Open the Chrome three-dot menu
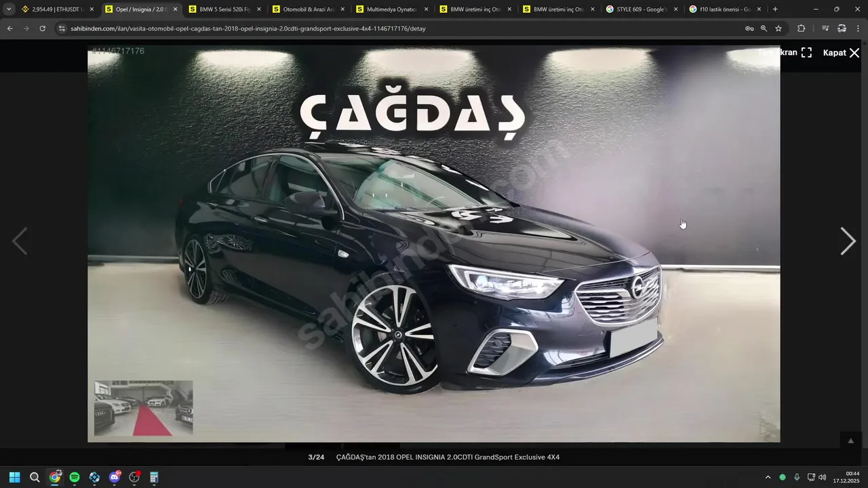This screenshot has width=868, height=488. (x=858, y=28)
